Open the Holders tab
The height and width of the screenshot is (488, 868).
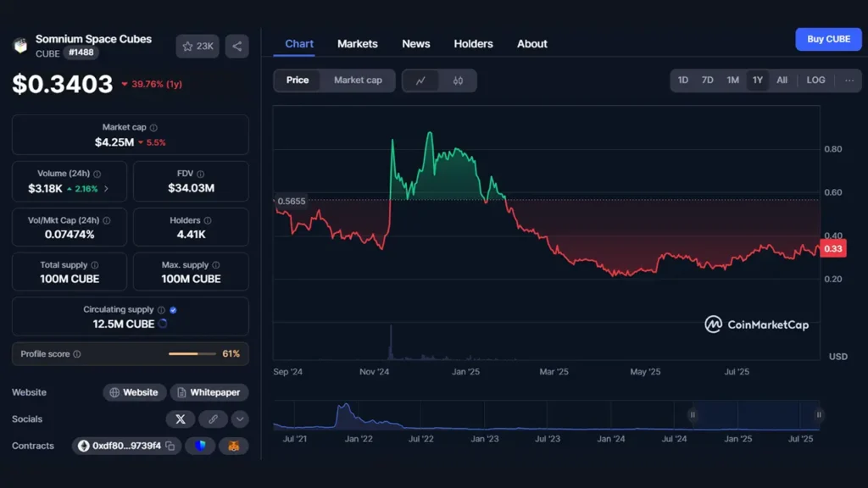473,44
